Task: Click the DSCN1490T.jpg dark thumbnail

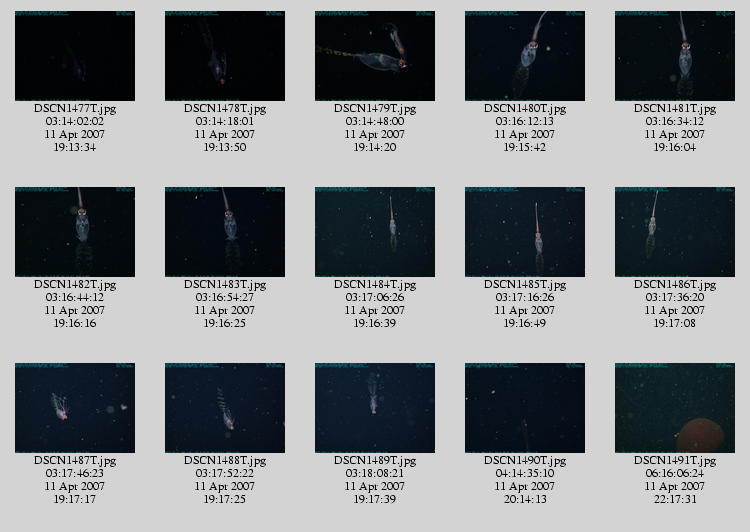Action: point(525,408)
